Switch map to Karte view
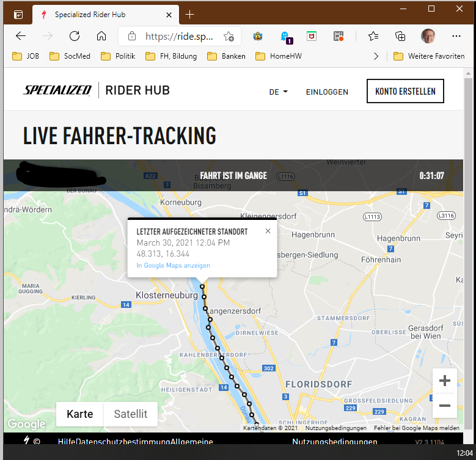 coord(80,414)
